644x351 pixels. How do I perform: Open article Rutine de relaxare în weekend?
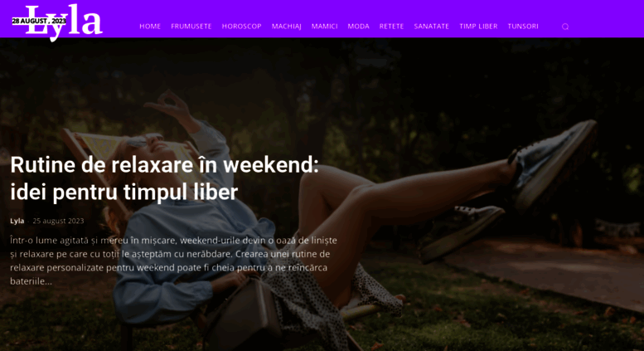(164, 178)
